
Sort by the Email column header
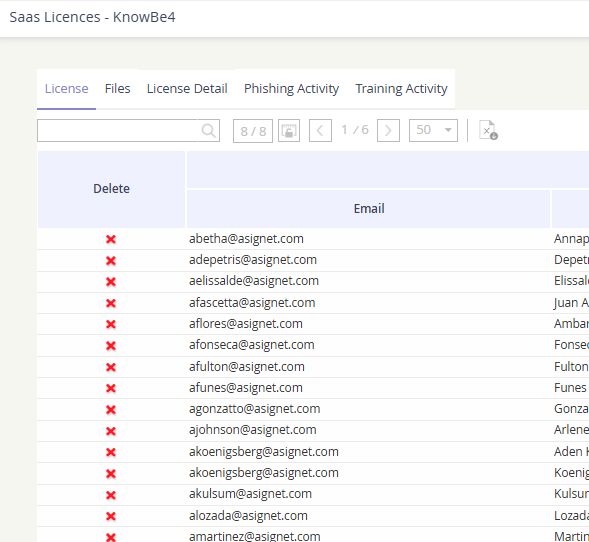369,208
